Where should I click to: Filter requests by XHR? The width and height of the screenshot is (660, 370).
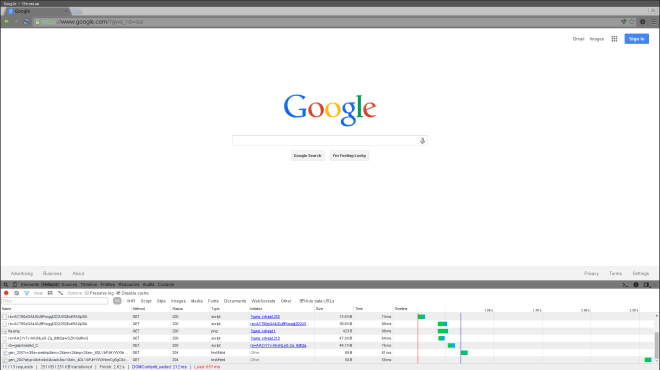click(x=131, y=301)
